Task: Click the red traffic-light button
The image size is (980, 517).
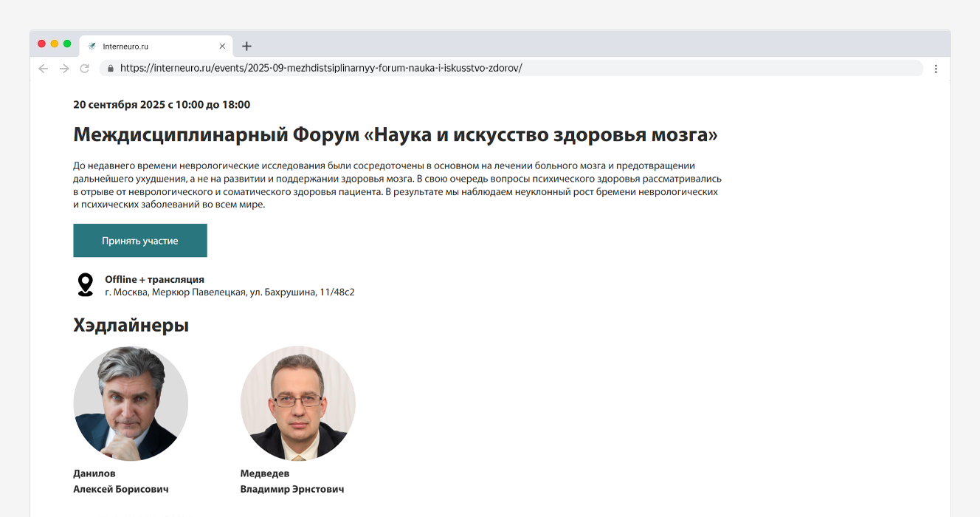Action: coord(41,44)
